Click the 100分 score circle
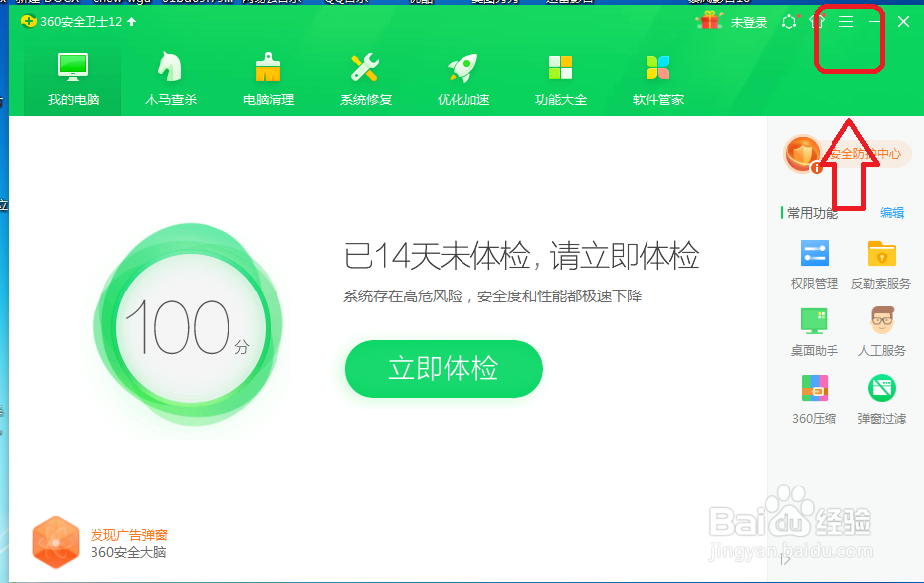 (x=189, y=325)
